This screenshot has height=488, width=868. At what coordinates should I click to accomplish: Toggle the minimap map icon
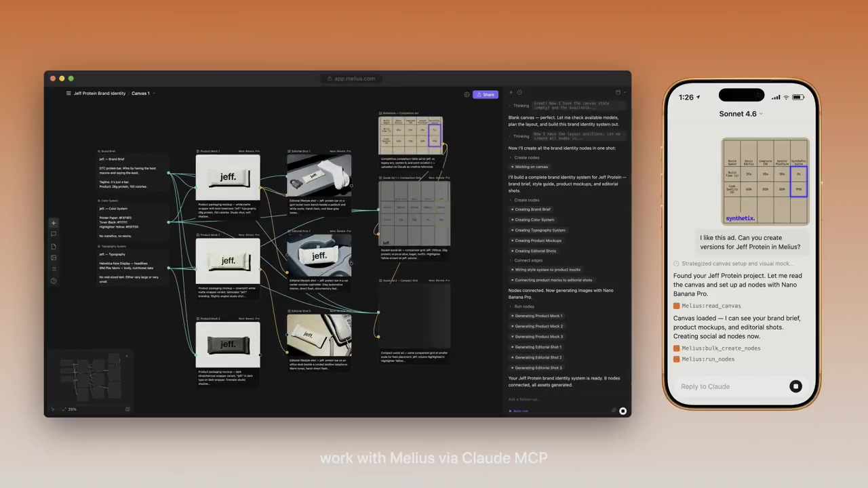coord(127,409)
